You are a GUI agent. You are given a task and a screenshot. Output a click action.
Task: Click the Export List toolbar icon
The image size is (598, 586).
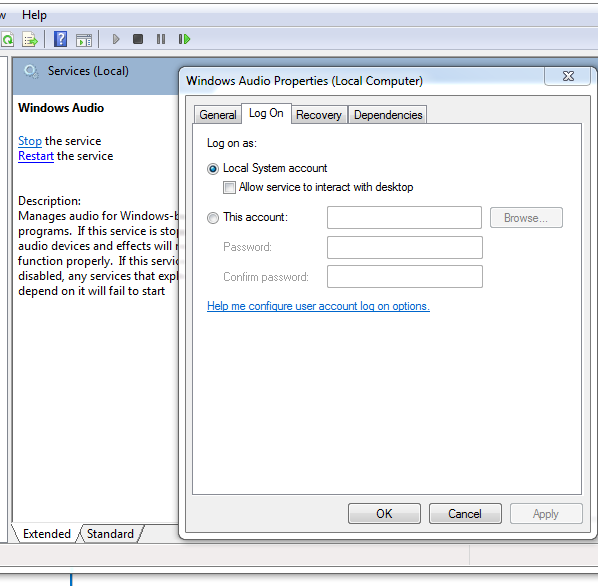coord(30,39)
